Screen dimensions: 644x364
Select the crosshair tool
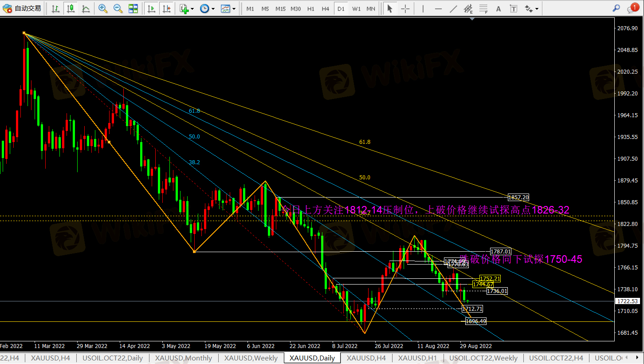pos(405,8)
